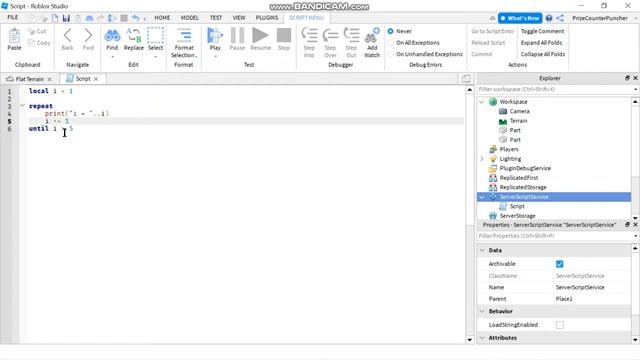Click the Find binoculars icon
Screen dimensions: 640x360
click(x=112, y=36)
